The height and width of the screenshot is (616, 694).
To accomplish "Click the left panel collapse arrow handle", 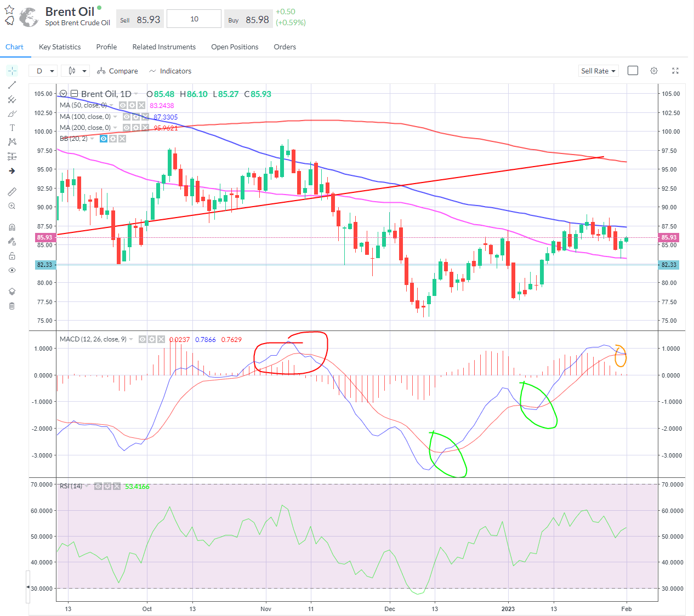I will click(x=28, y=587).
